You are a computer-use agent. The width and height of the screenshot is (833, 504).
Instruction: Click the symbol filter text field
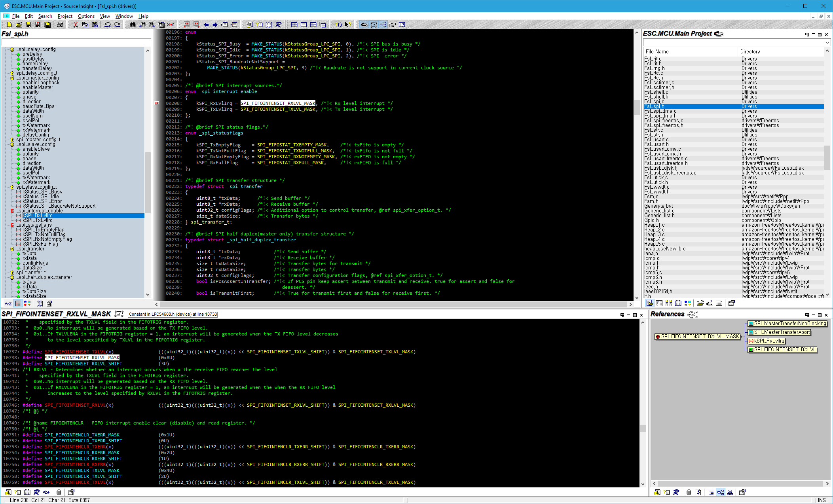tap(76, 42)
